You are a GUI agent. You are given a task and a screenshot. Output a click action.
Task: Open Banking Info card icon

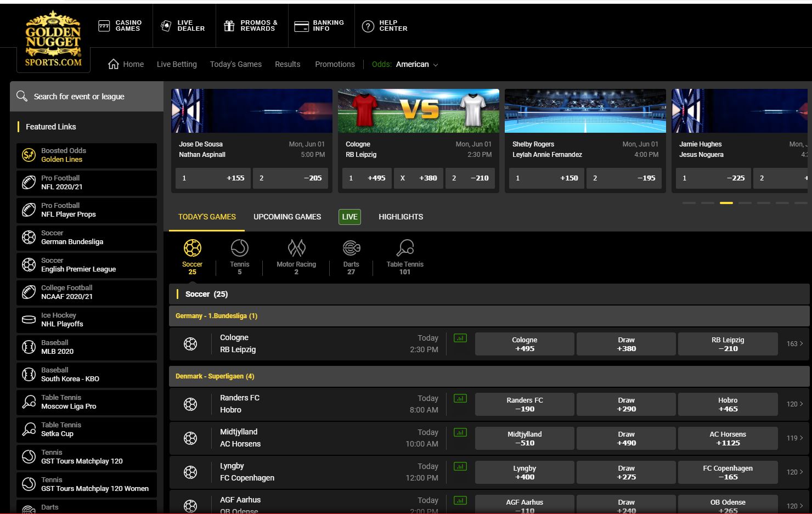(302, 26)
